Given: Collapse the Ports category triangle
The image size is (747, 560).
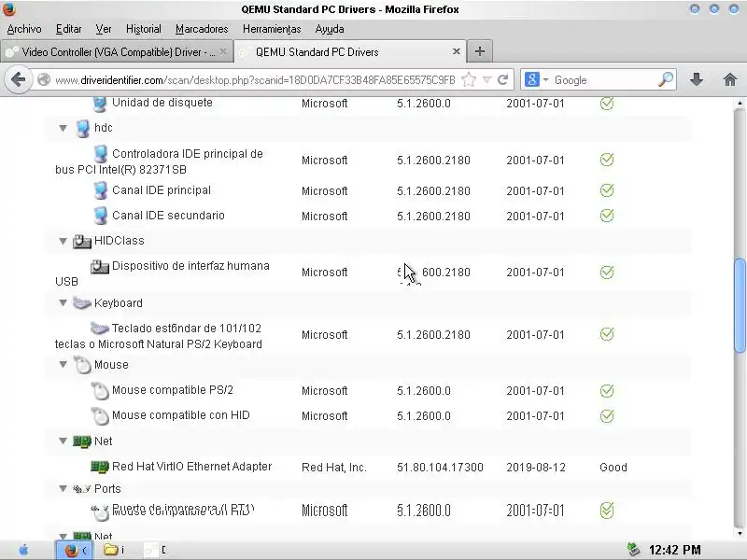Looking at the screenshot, I should (x=63, y=488).
